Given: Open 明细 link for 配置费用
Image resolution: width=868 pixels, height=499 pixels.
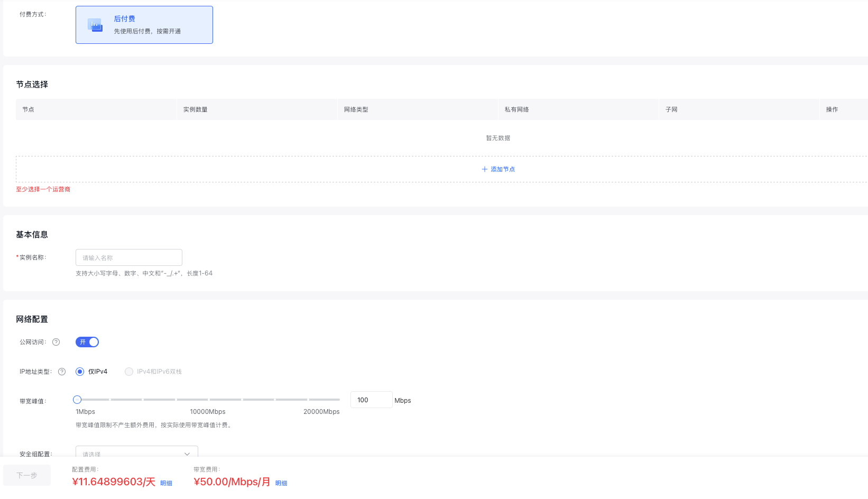Looking at the screenshot, I should tap(166, 483).
